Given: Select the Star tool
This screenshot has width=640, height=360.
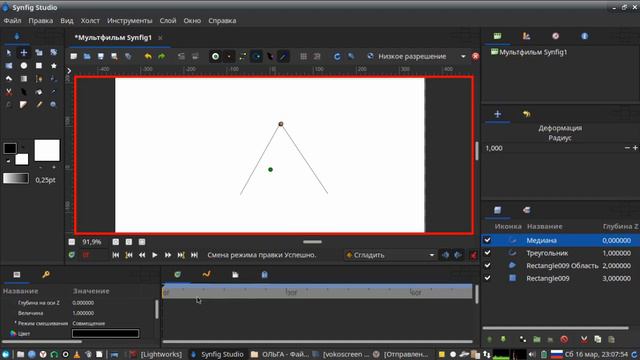Looking at the screenshot, I should (53, 66).
